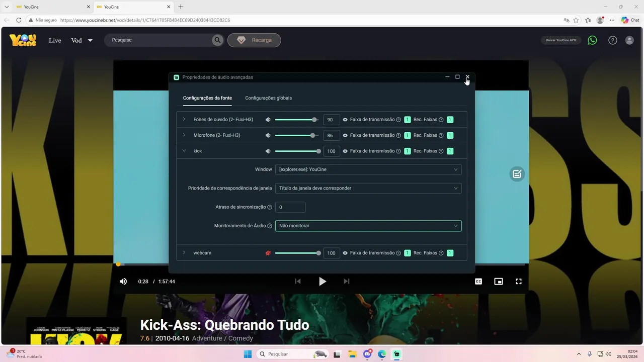Image resolution: width=644 pixels, height=362 pixels.
Task: Open Discord from the taskbar
Action: tap(367, 354)
